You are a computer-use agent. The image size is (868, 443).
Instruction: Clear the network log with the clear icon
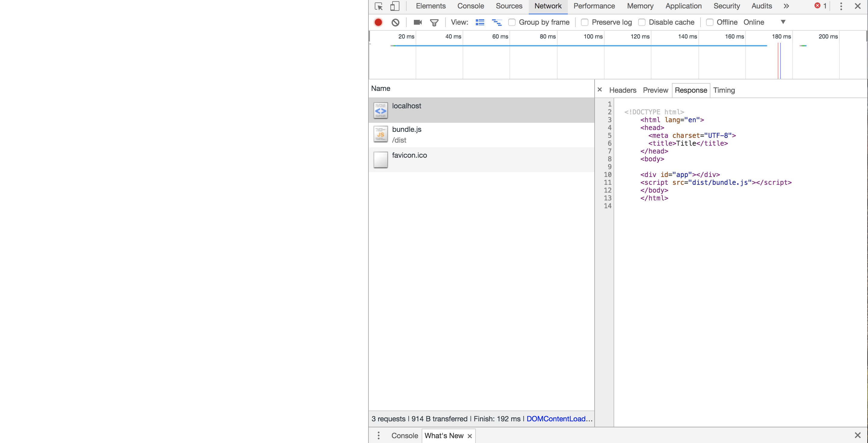(395, 22)
